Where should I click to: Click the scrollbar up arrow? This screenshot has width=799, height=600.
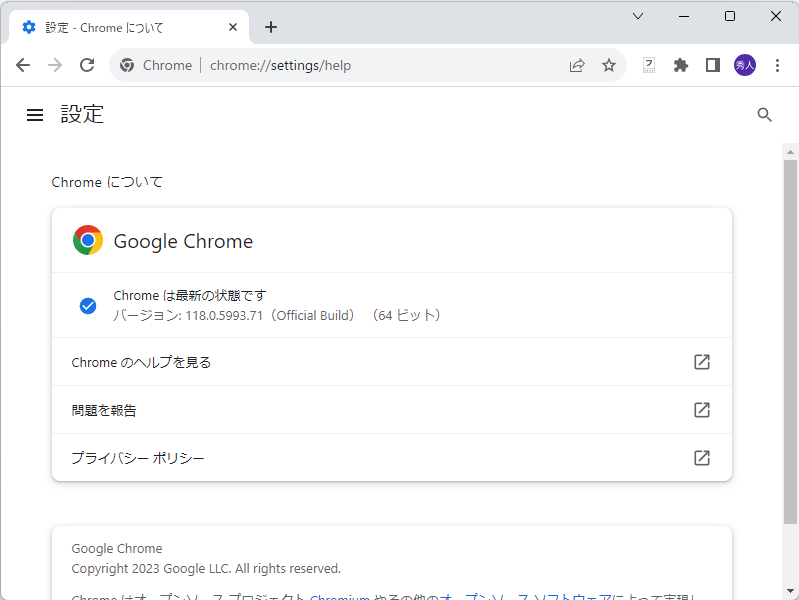pos(790,152)
